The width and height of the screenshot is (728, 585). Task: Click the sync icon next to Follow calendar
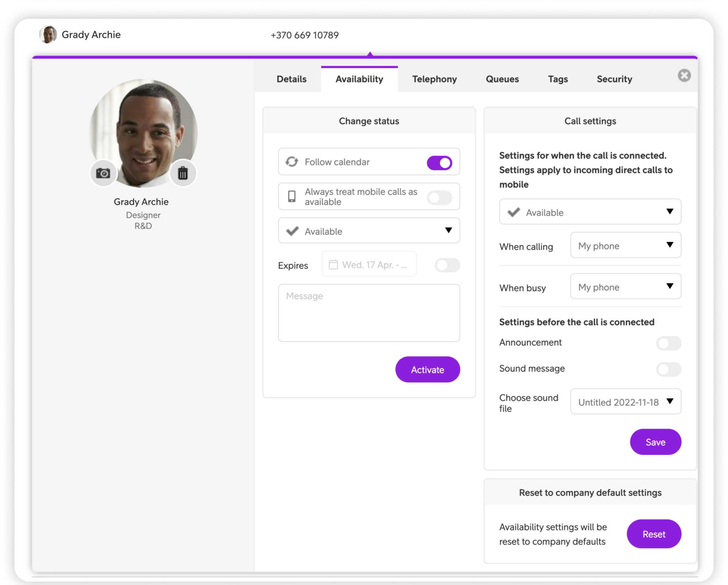pyautogui.click(x=291, y=162)
